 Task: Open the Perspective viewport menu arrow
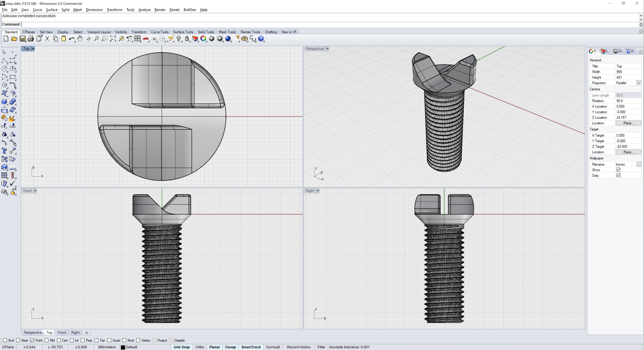[x=327, y=49]
